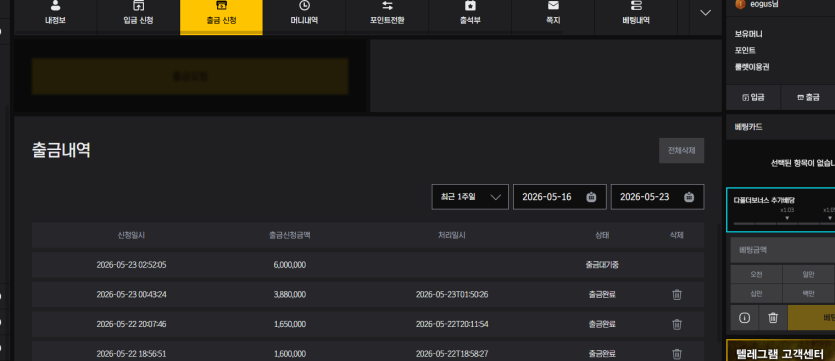Click the 다폴더보너스 추가배당 bonus bar
This screenshot has height=361, width=835.
point(781,210)
